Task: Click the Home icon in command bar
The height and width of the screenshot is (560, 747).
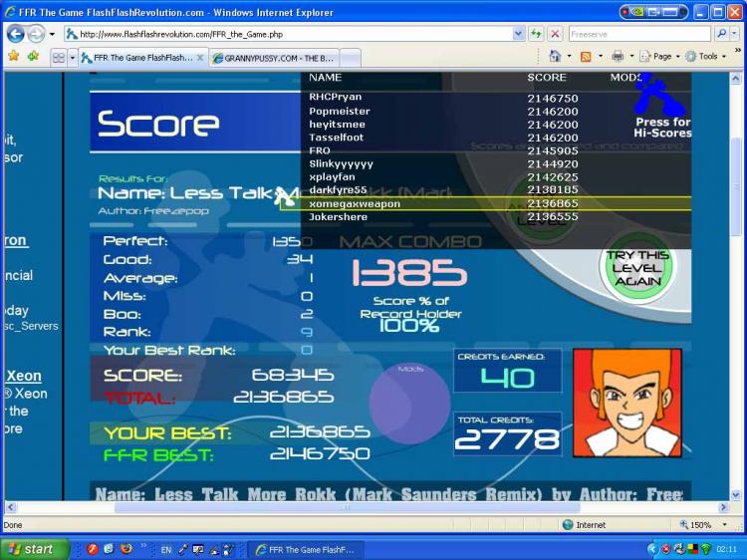Action: click(x=555, y=56)
